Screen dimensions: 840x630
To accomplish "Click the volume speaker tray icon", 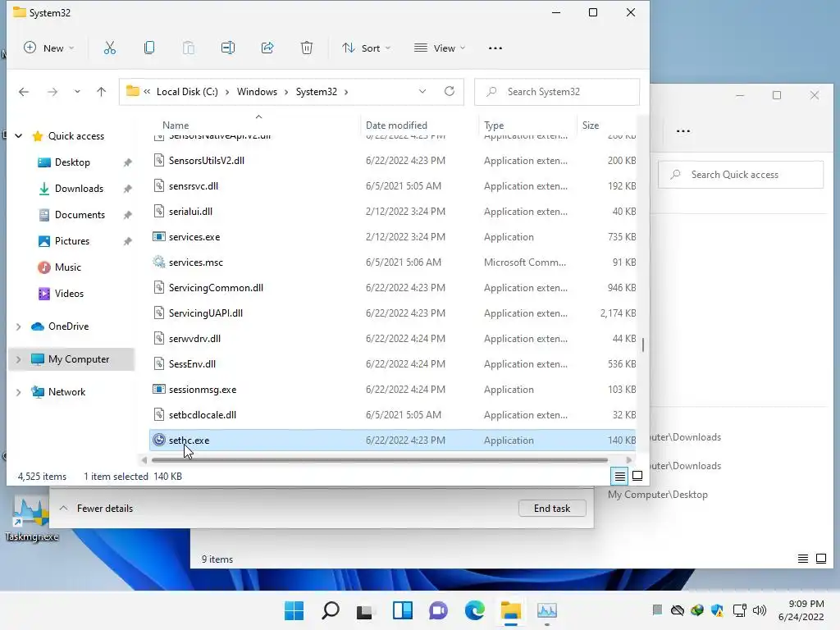I will (760, 610).
